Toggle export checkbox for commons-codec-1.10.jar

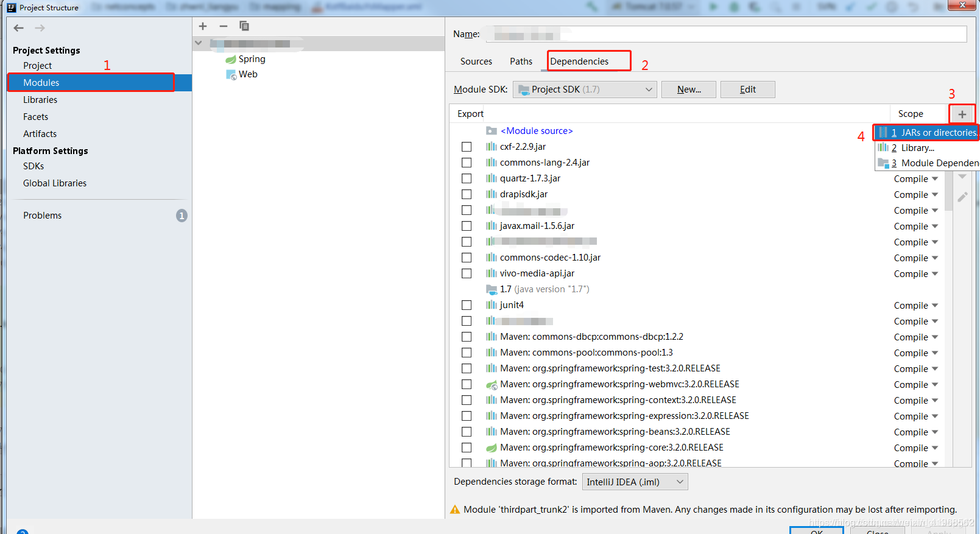click(467, 258)
